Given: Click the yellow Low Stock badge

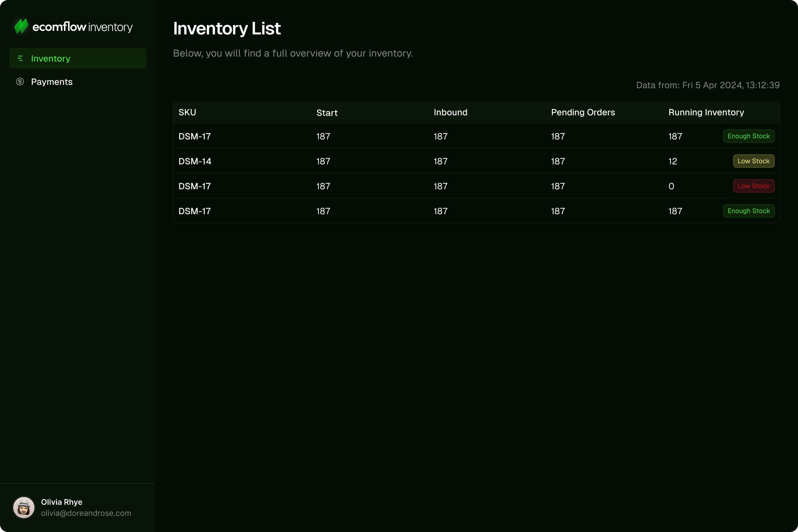Looking at the screenshot, I should pyautogui.click(x=753, y=161).
